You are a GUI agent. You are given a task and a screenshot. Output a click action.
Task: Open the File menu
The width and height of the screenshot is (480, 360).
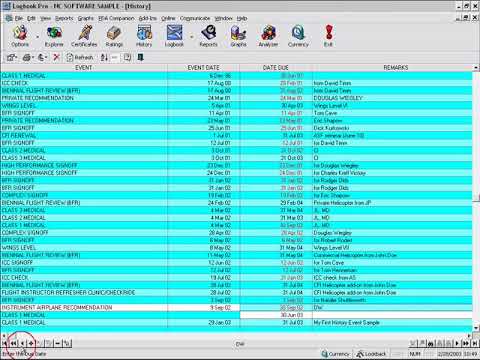tap(19, 18)
